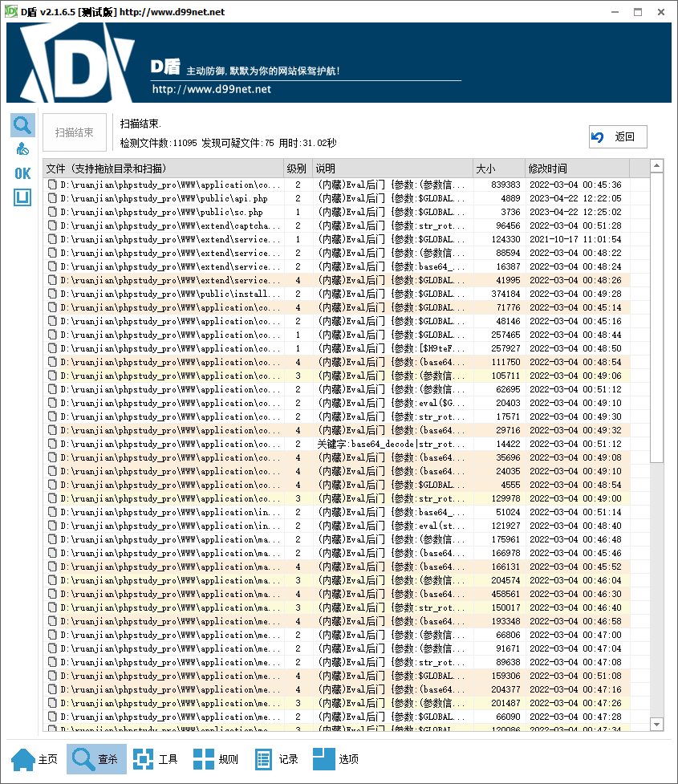678x784 pixels.
Task: Click file icon of the 257927-size row
Action: pyautogui.click(x=52, y=348)
